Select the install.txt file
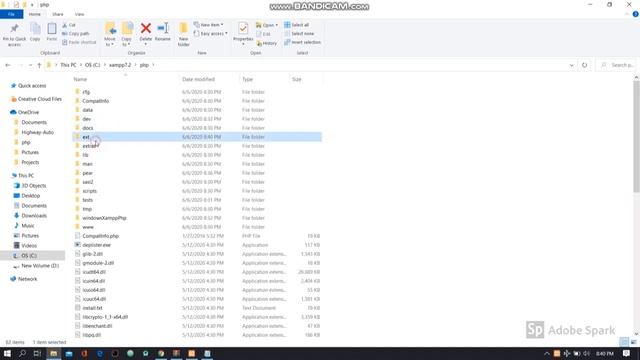Viewport: 640px width, 360px height. pyautogui.click(x=92, y=308)
